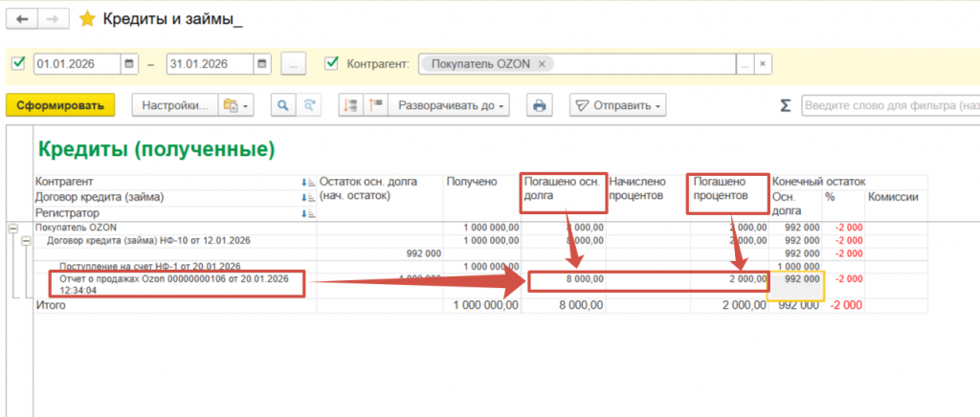This screenshot has height=417, width=980.
Task: Remove the Покупатель OZON filter tag
Action: tap(542, 64)
